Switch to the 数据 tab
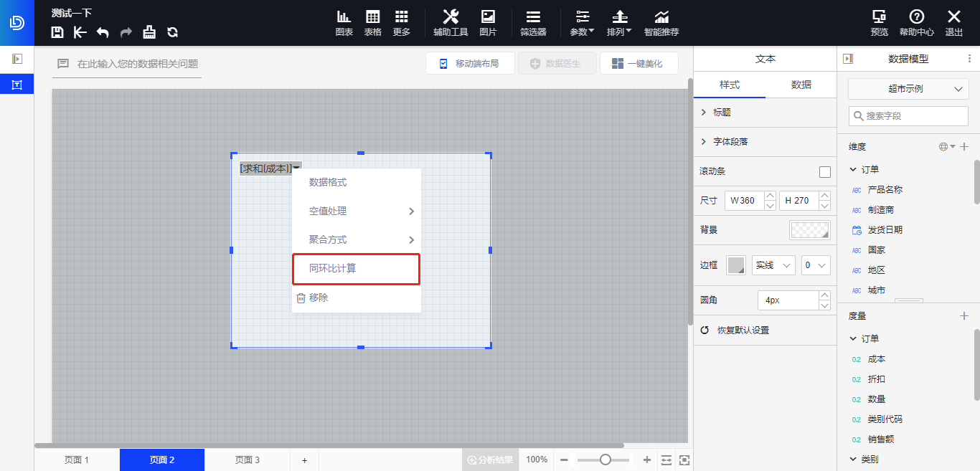This screenshot has width=980, height=471. click(x=801, y=85)
